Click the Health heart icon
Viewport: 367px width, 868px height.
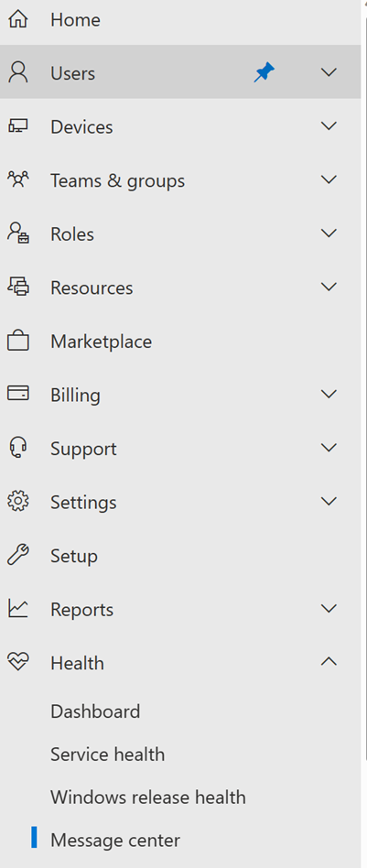[17, 662]
